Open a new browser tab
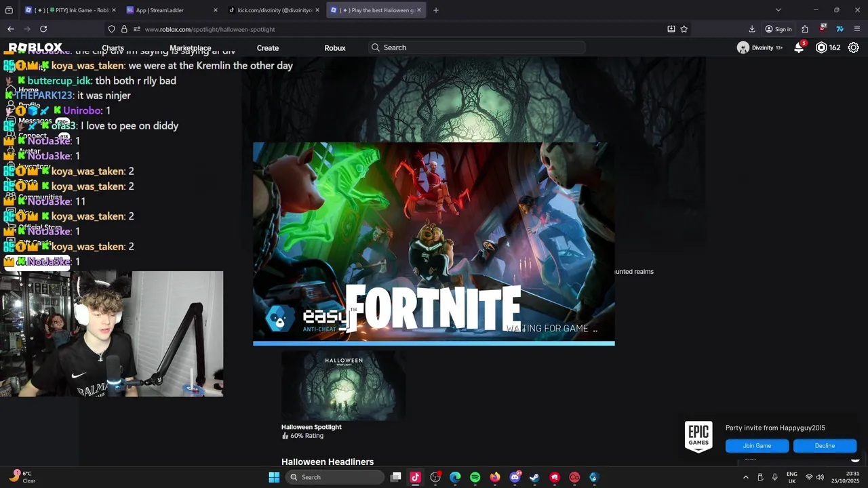 [x=435, y=10]
